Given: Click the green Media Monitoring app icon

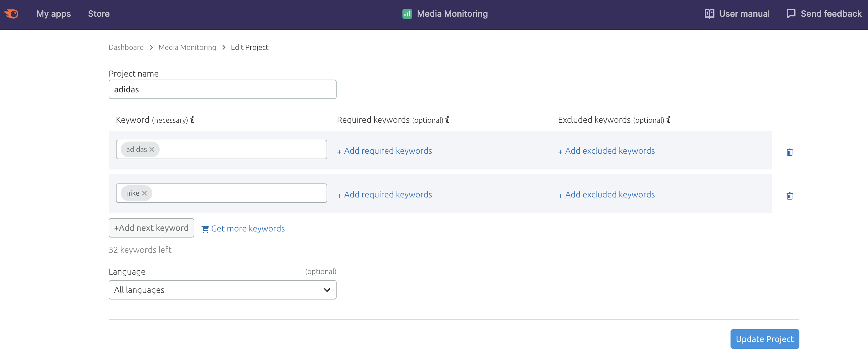Looking at the screenshot, I should pyautogui.click(x=407, y=14).
